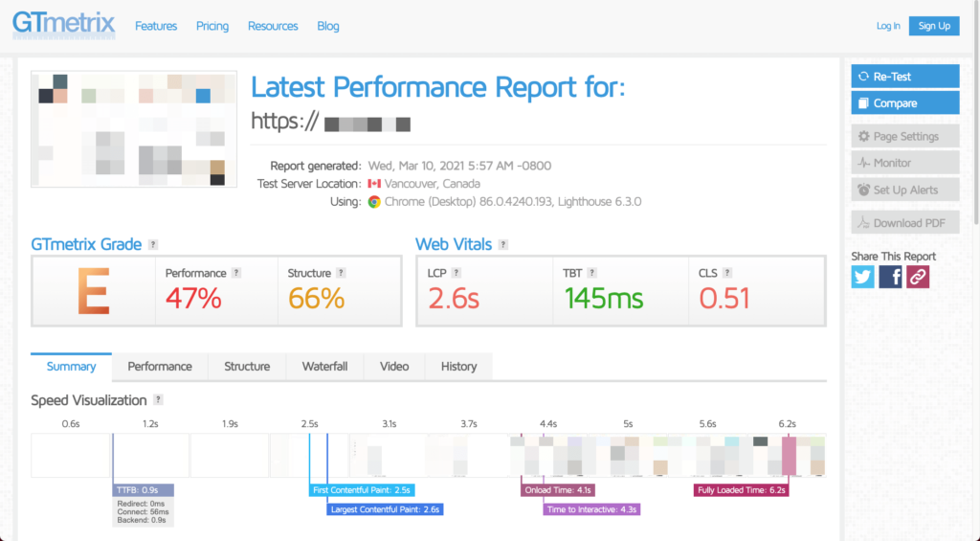Open the Pricing page

(212, 26)
